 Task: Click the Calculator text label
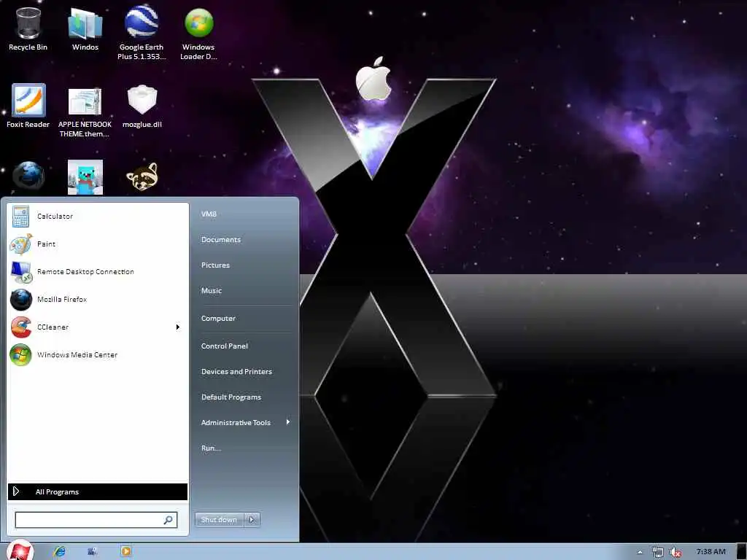pos(55,216)
